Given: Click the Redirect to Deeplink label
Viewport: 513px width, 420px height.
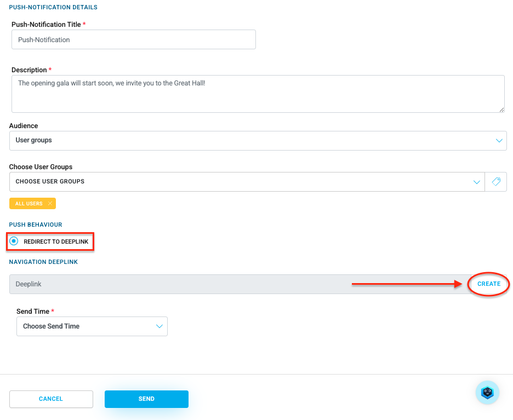Looking at the screenshot, I should point(56,241).
